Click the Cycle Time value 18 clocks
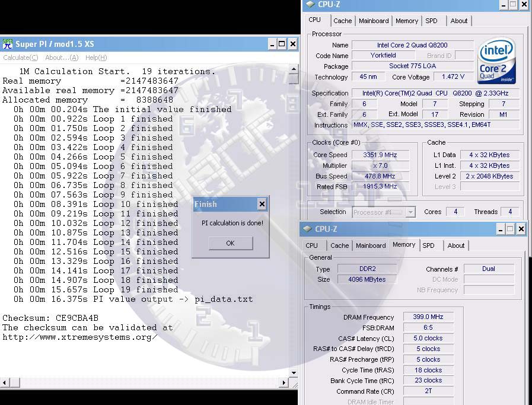The height and width of the screenshot is (405, 532). 428,370
